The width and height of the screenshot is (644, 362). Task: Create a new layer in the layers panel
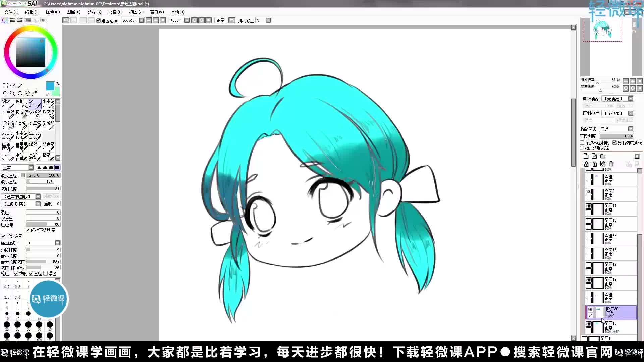[586, 156]
